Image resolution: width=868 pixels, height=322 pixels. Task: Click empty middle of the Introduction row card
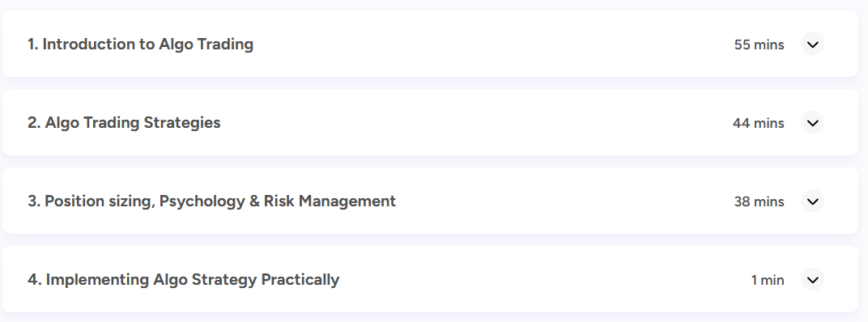pyautogui.click(x=492, y=44)
